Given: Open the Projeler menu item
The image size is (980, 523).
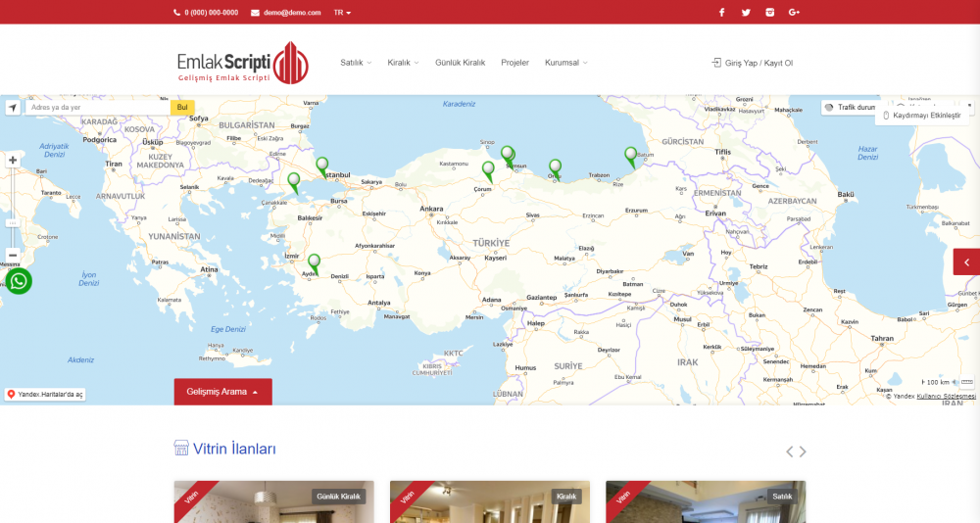Looking at the screenshot, I should 515,63.
